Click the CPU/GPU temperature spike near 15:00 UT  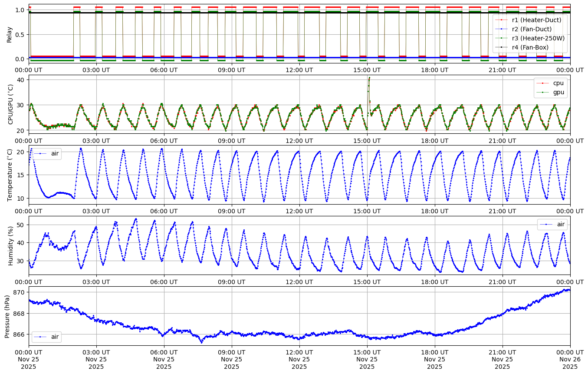click(369, 80)
